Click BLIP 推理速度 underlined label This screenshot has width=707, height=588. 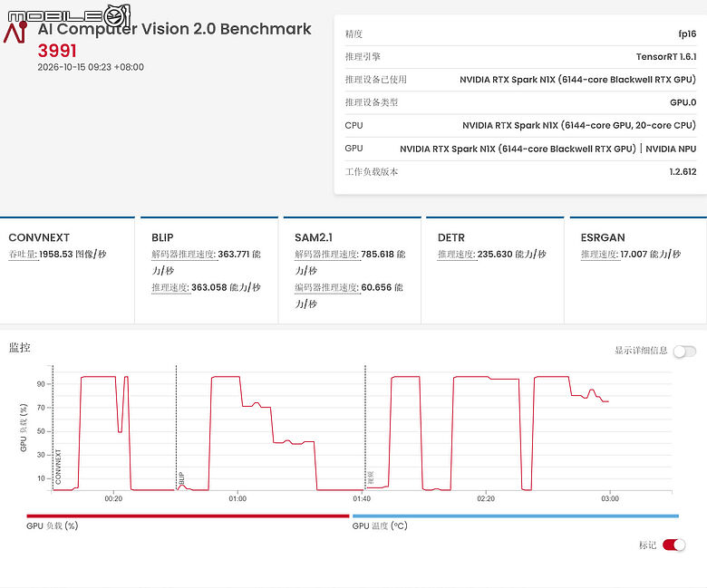(x=170, y=287)
